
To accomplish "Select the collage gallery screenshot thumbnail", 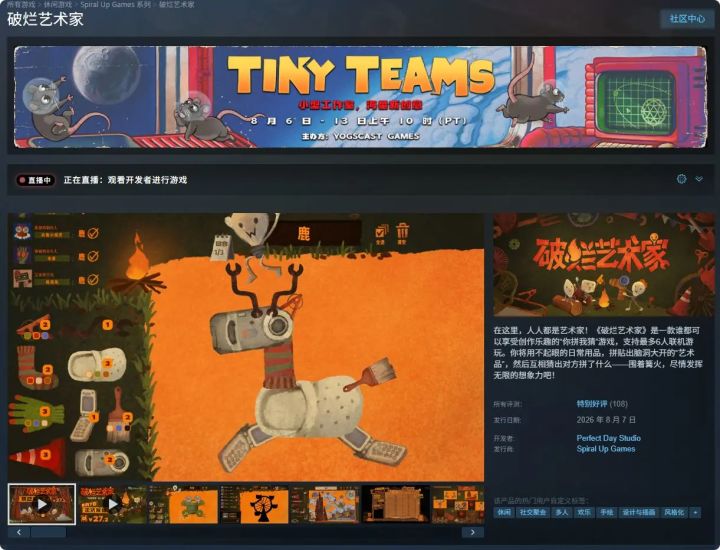I will point(325,504).
